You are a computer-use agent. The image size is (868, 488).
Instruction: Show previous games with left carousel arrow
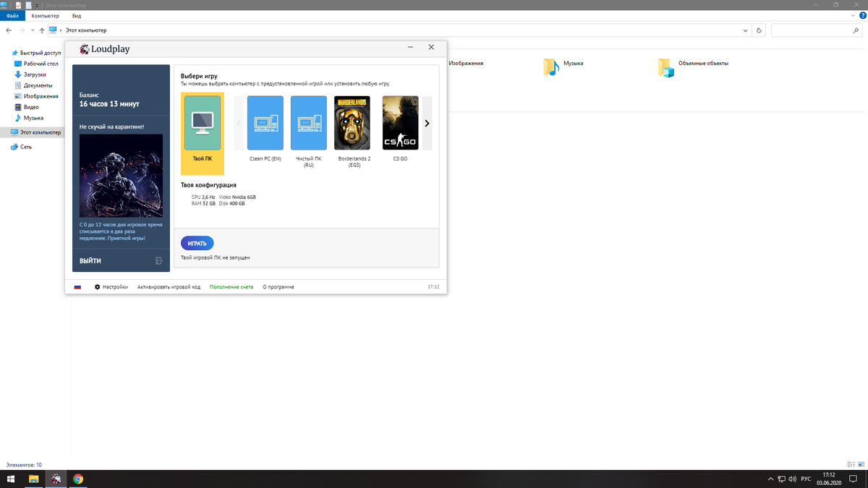[x=239, y=124]
